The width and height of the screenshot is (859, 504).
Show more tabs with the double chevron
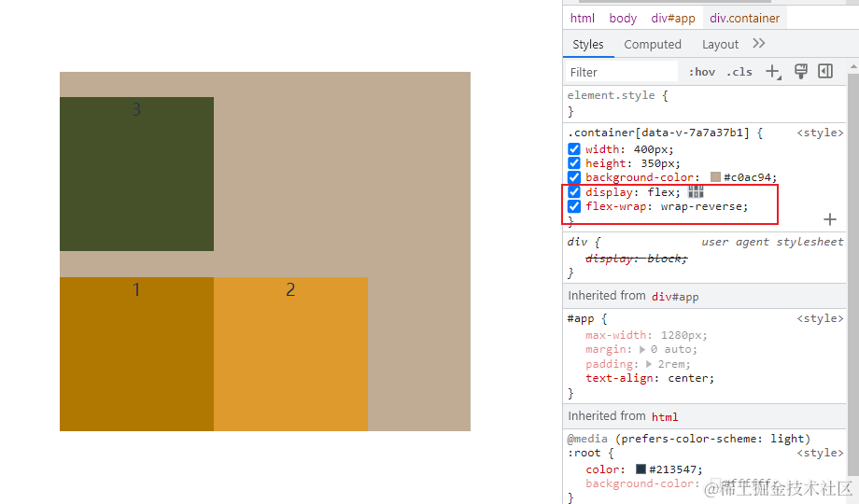click(759, 43)
